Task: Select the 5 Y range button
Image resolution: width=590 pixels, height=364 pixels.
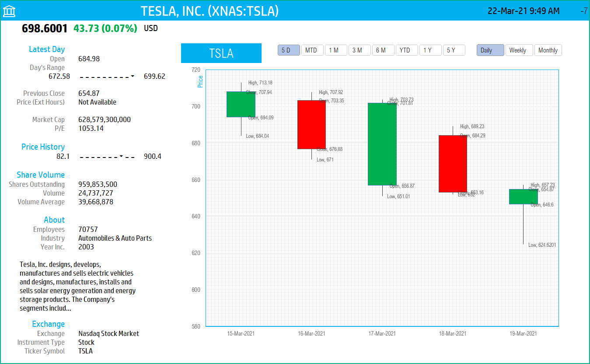Action: tap(454, 50)
